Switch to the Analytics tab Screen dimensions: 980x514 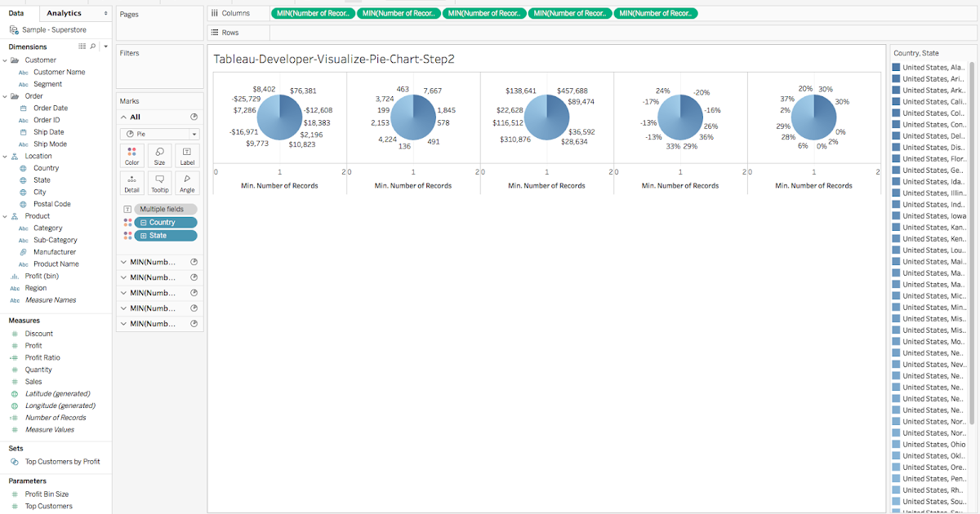click(x=64, y=13)
